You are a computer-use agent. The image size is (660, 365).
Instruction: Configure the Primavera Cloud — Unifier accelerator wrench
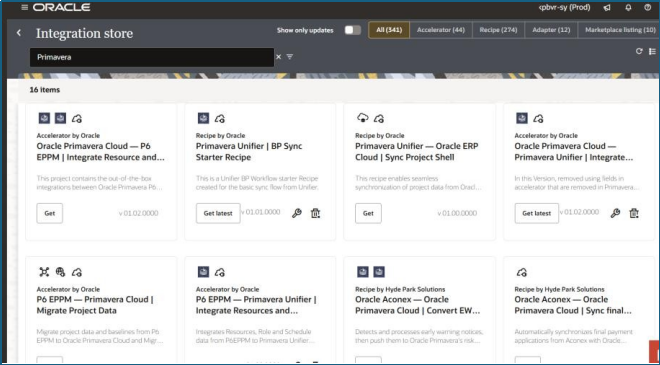[x=615, y=213]
